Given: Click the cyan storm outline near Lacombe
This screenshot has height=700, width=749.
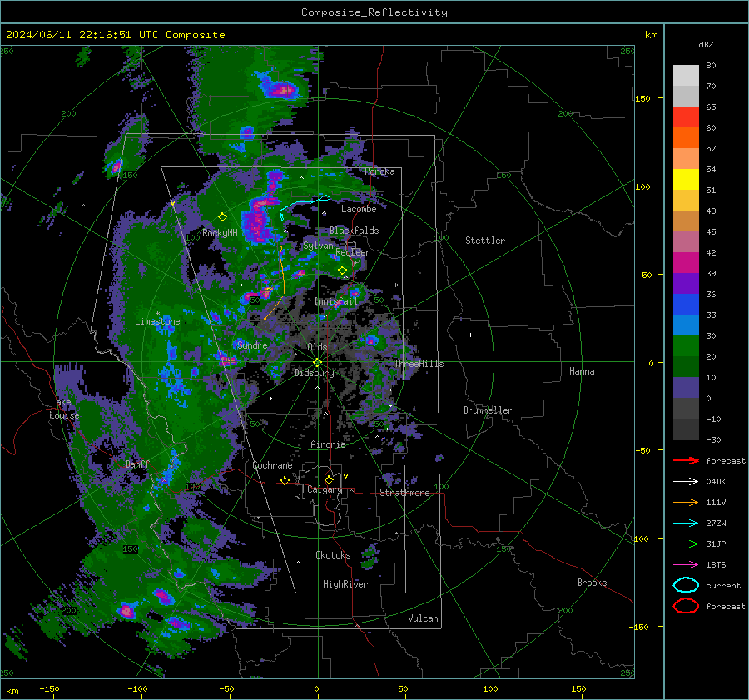Looking at the screenshot, I should click(x=305, y=207).
